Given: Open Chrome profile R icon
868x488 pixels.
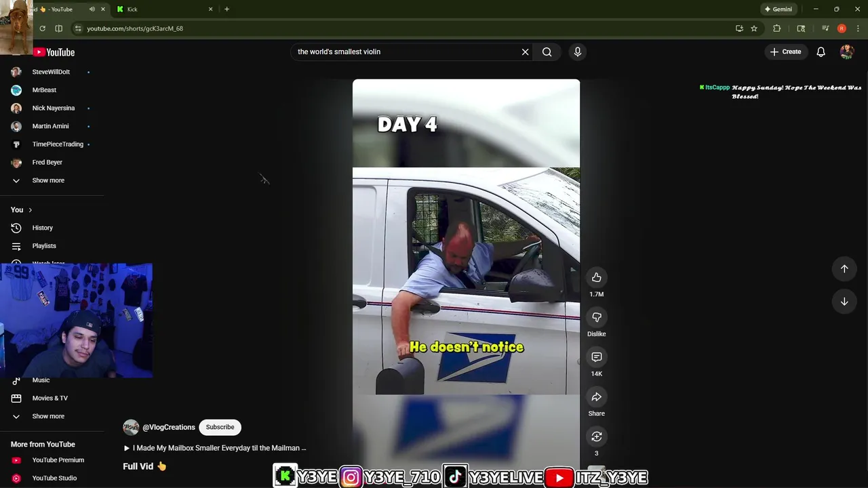Looking at the screenshot, I should tap(842, 28).
